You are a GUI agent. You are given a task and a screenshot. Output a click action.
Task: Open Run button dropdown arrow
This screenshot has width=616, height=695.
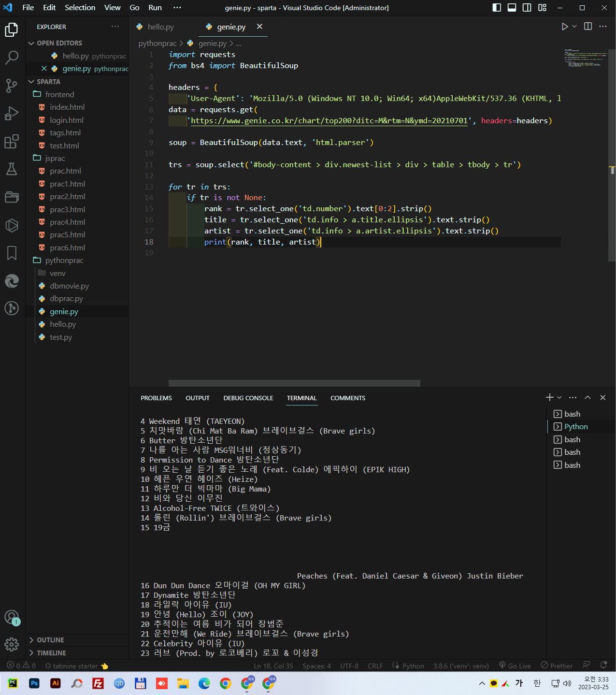tap(574, 27)
